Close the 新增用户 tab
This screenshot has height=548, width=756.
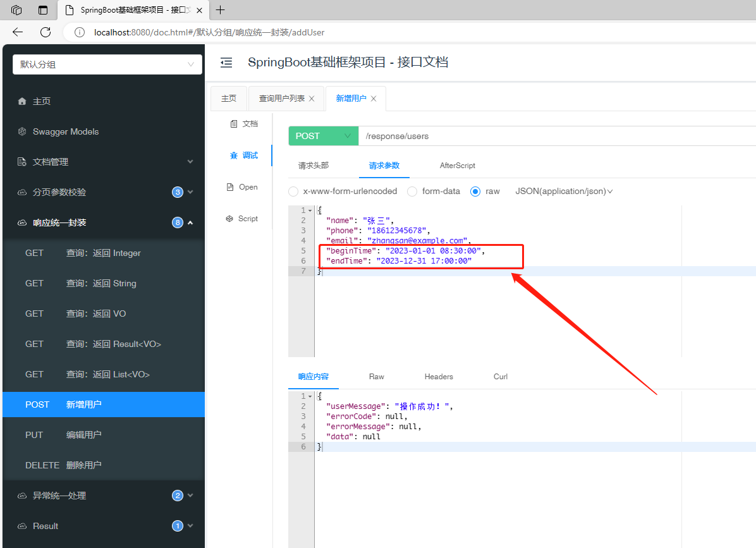pos(374,99)
